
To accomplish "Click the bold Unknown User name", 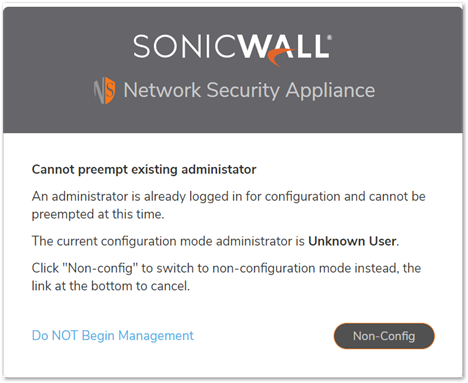I will (353, 241).
